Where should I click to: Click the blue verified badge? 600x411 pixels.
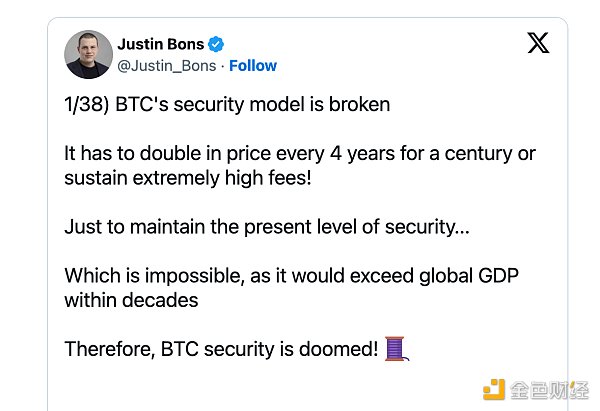[215, 44]
